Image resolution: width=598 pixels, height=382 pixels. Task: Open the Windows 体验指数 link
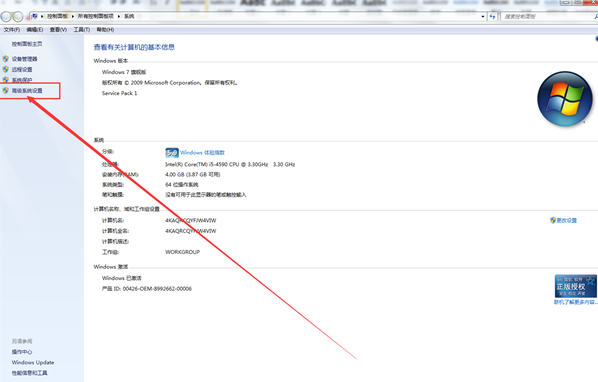point(203,152)
